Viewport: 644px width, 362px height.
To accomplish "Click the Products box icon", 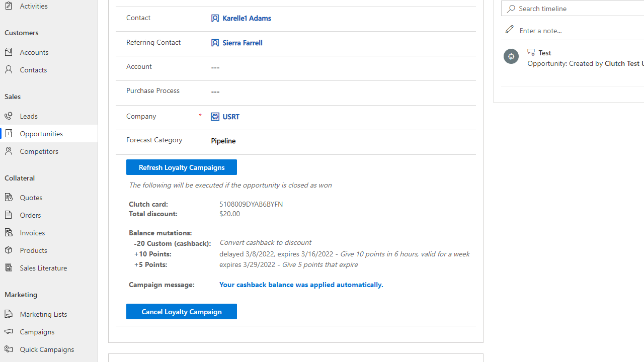I will pos(9,250).
